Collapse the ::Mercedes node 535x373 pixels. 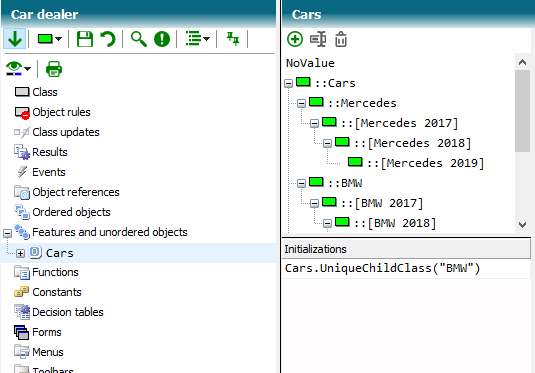tap(301, 103)
